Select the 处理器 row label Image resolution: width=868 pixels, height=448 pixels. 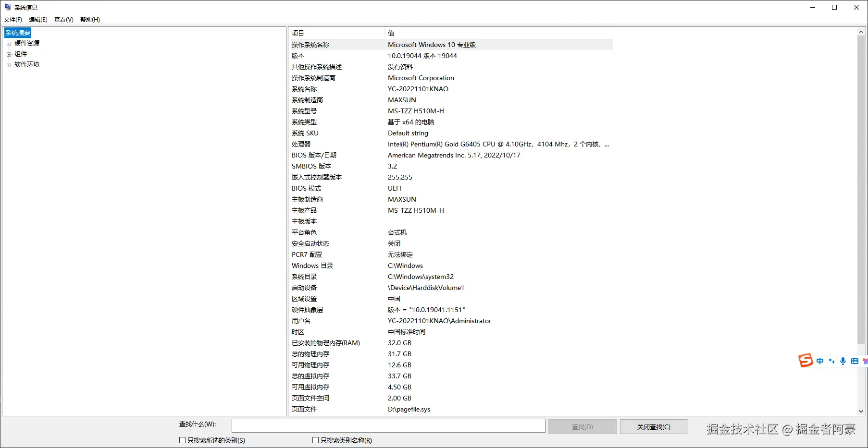pyautogui.click(x=301, y=144)
